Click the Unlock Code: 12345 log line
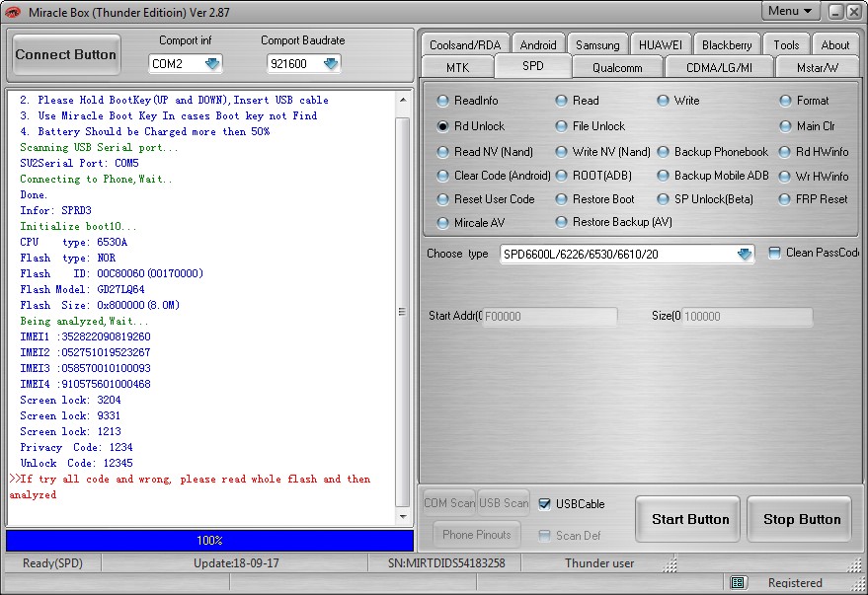 tap(76, 463)
